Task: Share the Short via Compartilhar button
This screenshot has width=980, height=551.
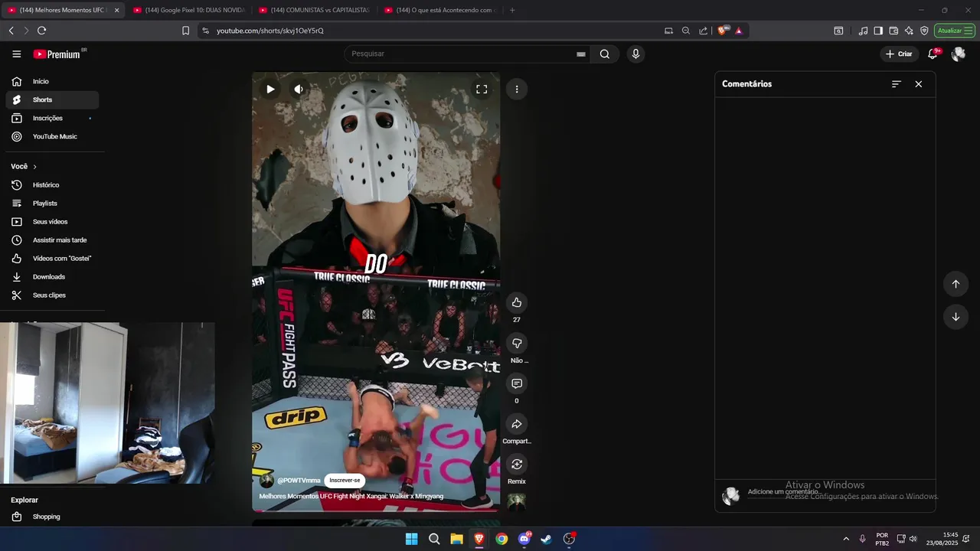Action: [x=517, y=424]
